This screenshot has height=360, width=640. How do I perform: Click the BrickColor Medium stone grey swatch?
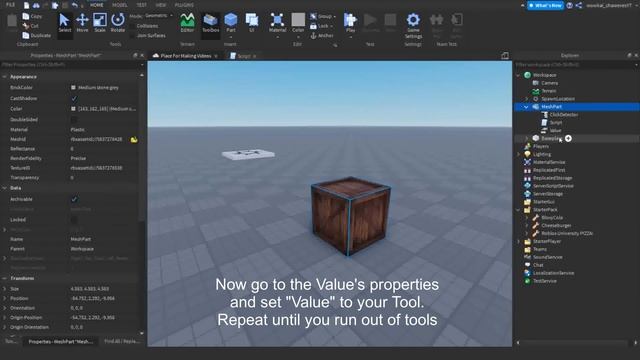(x=73, y=87)
